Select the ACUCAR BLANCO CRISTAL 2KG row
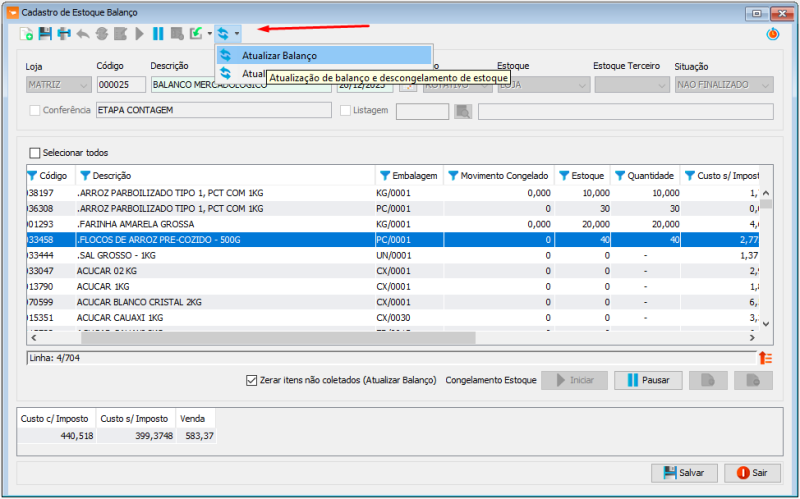 point(393,303)
